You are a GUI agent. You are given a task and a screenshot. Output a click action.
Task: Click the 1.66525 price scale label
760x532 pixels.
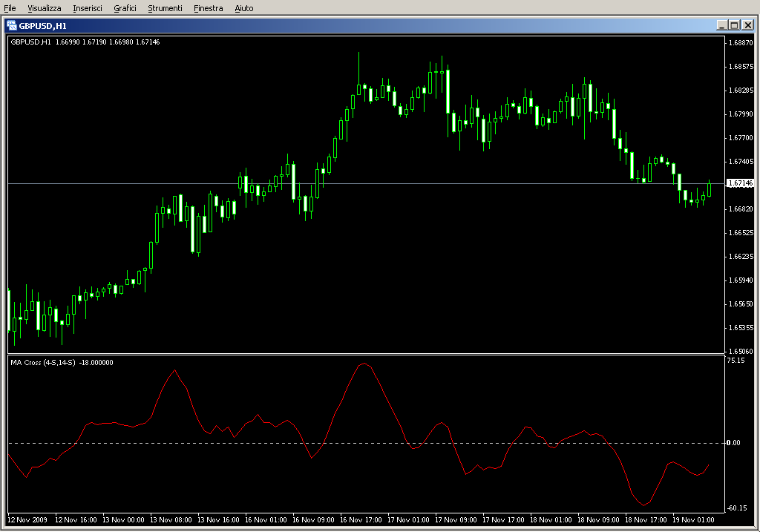point(741,232)
